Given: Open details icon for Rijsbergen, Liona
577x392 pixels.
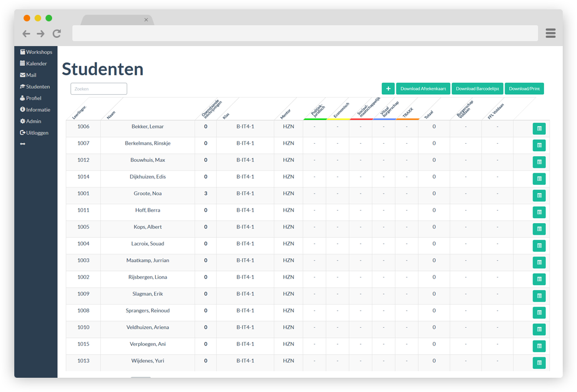Looking at the screenshot, I should 539,279.
